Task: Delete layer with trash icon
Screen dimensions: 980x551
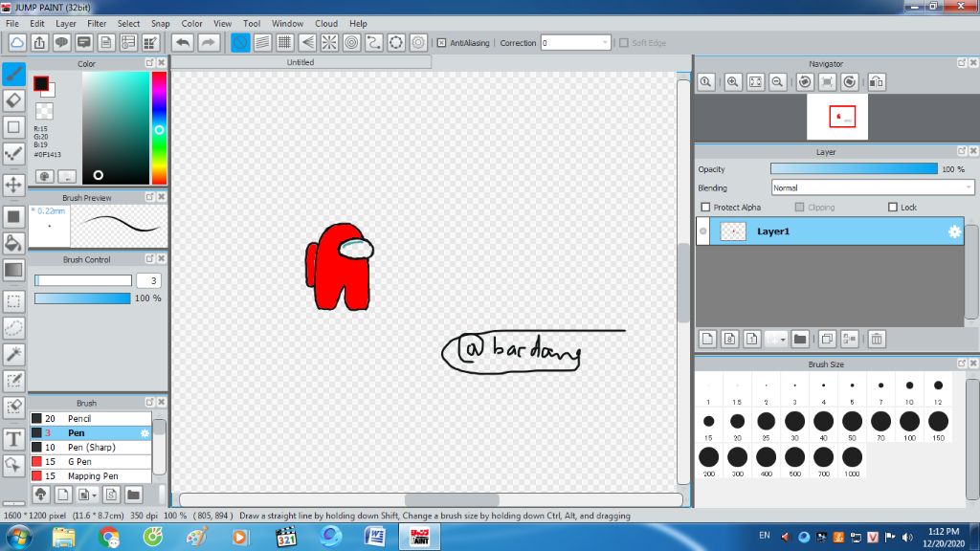Action: [877, 339]
